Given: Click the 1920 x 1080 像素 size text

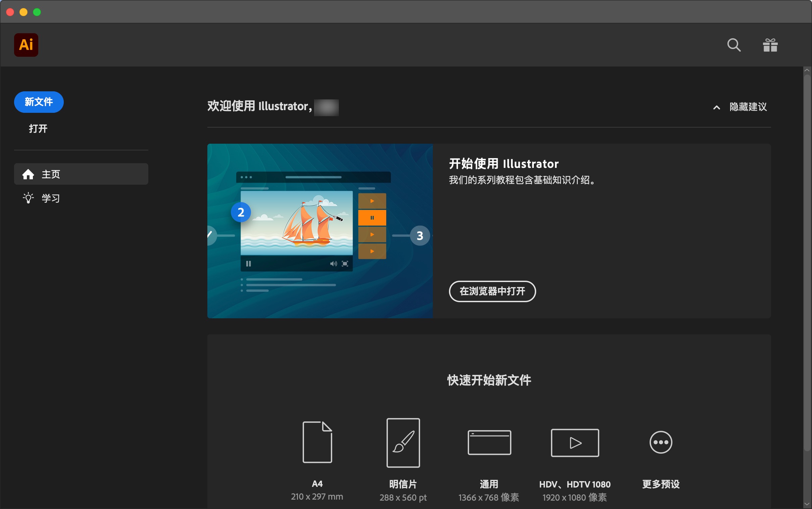Looking at the screenshot, I should tap(574, 497).
